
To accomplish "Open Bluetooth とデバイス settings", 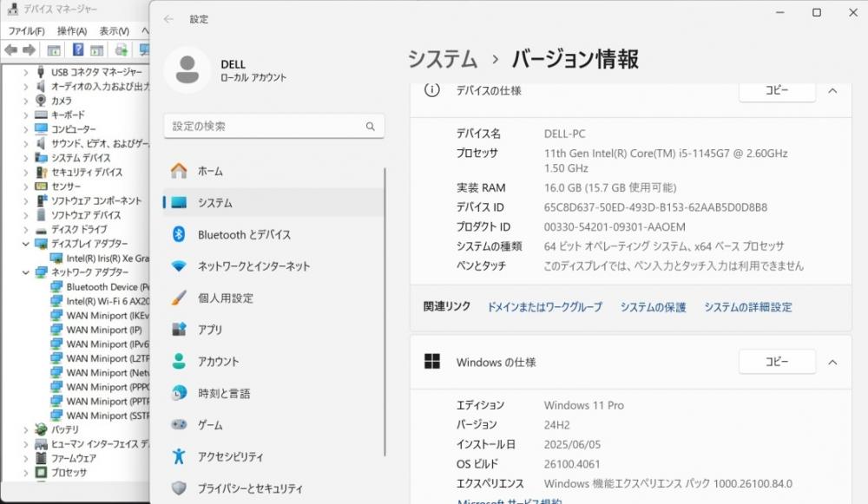I will tap(273, 234).
